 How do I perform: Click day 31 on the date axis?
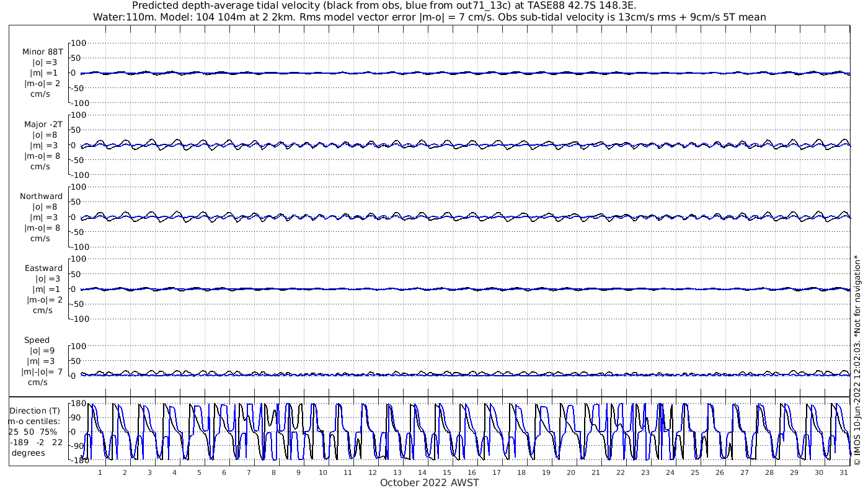click(x=843, y=472)
